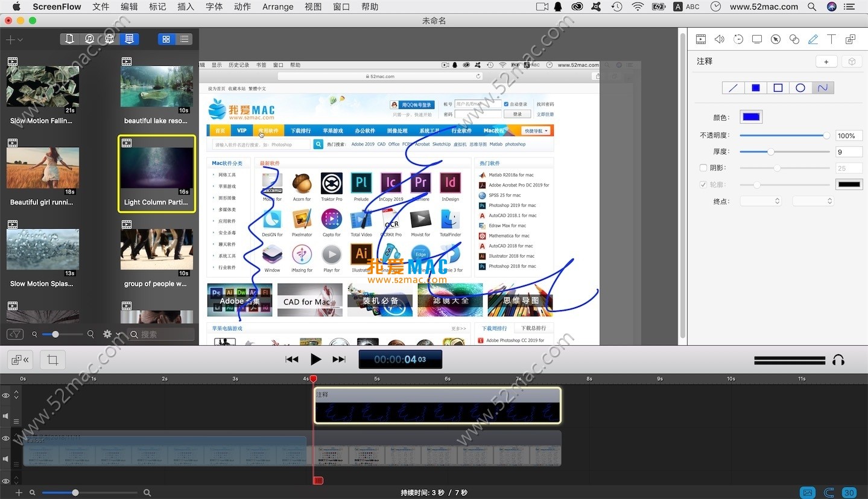
Task: Select the filled rectangle annotation tool
Action: (x=756, y=88)
